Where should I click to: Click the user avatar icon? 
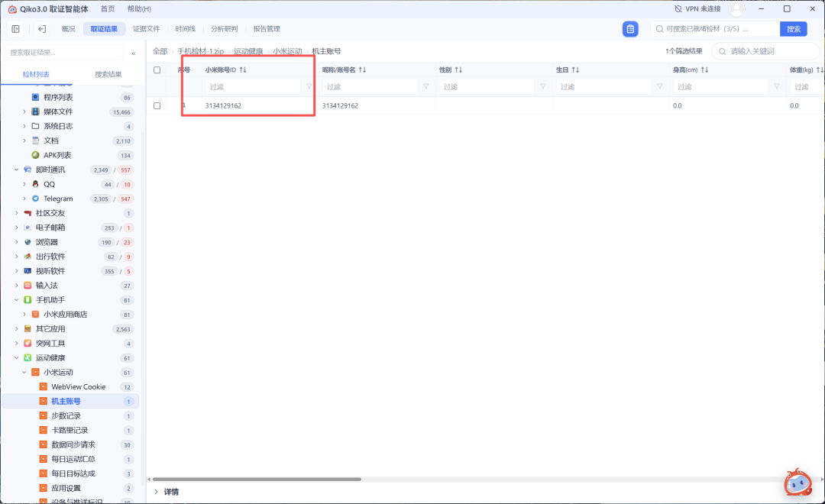click(736, 9)
